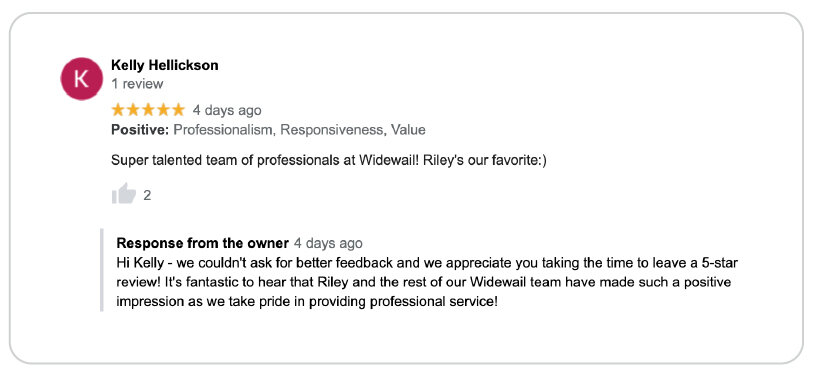Click the review text mentioning Widewail
The width and height of the screenshot is (816, 378).
pos(329,161)
